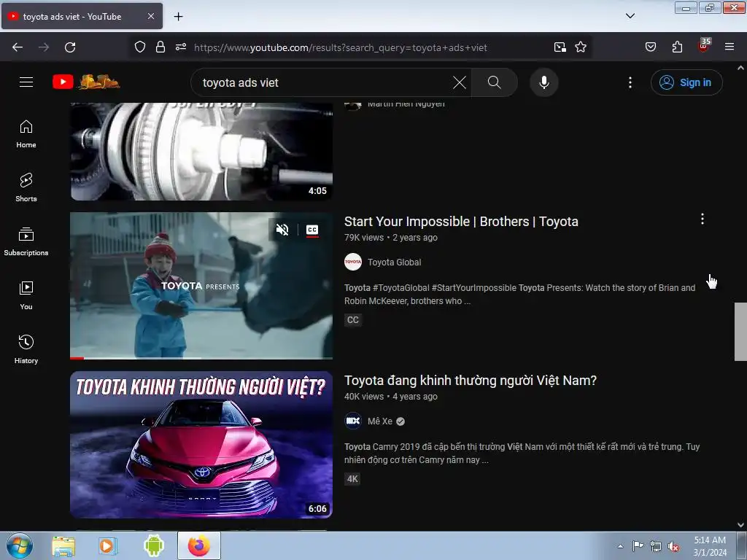Open the Mê Xe channel name
The width and height of the screenshot is (747, 560).
[x=379, y=421]
